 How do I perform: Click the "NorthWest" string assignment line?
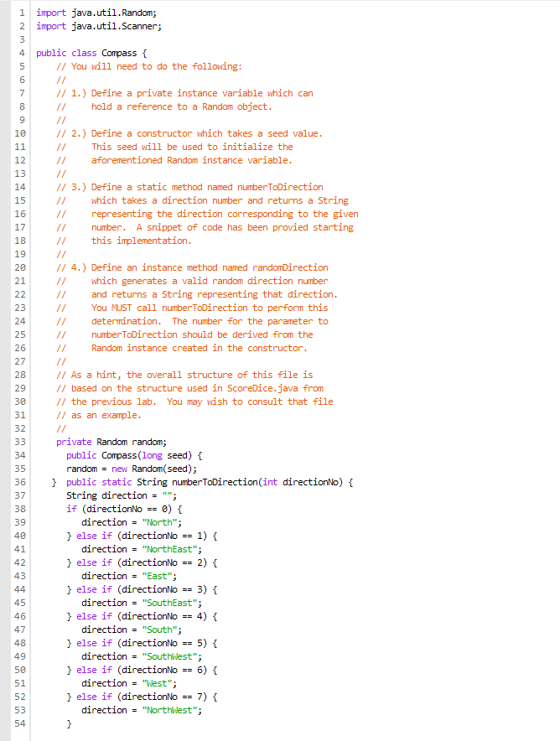point(142,710)
